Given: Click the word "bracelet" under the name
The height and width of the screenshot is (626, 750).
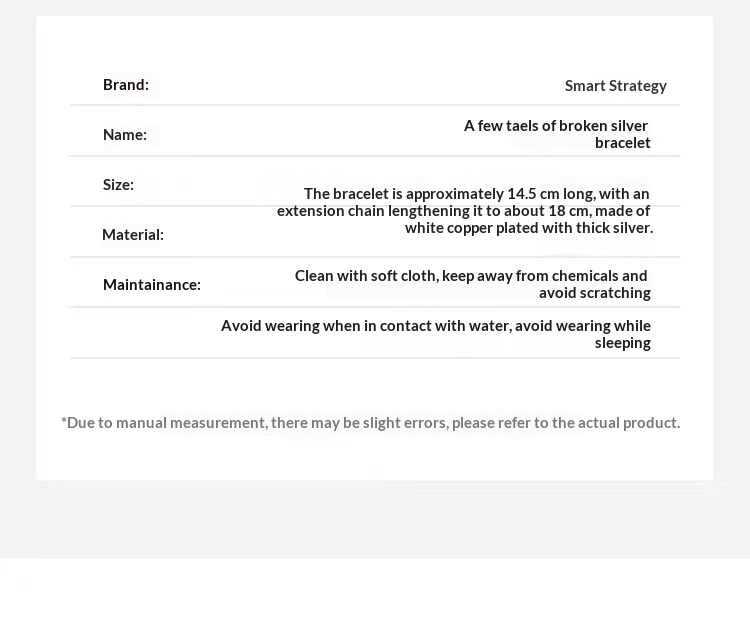Looking at the screenshot, I should 622,143.
